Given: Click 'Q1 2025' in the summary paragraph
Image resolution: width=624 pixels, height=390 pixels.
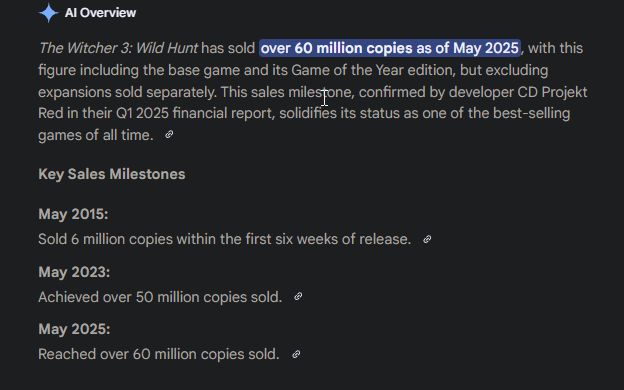Looking at the screenshot, I should tap(142, 113).
